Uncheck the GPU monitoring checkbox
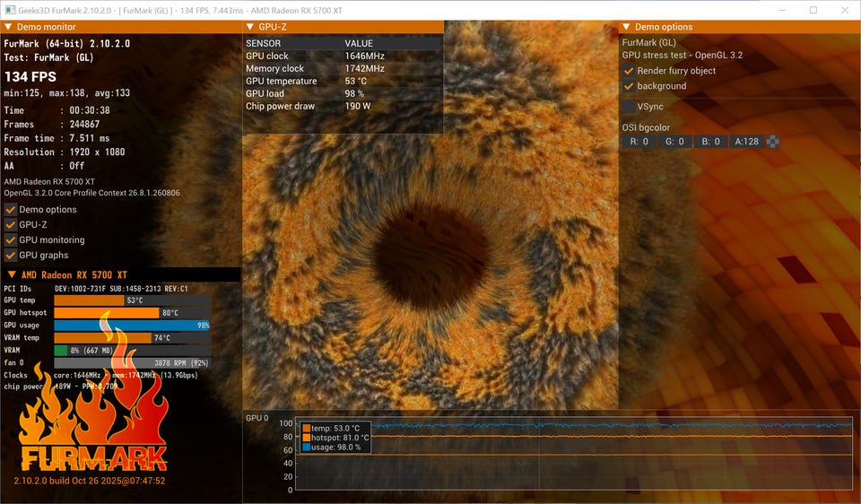 pos(11,240)
